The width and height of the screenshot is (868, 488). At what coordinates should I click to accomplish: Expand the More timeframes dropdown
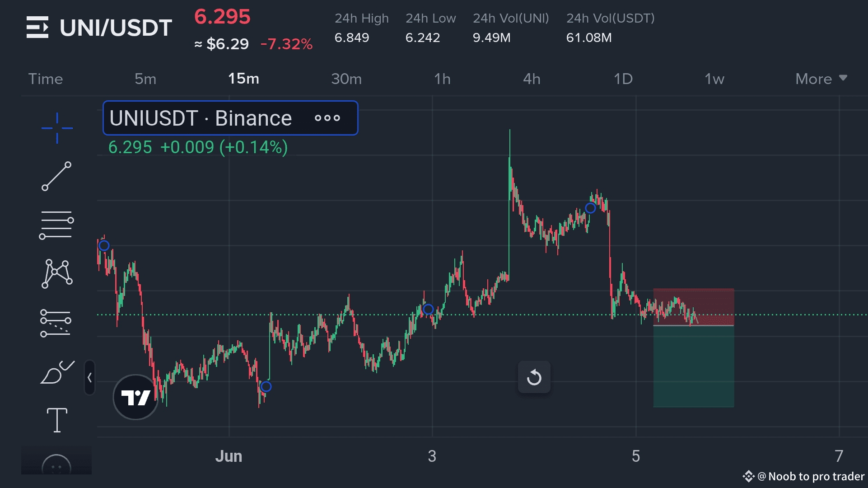821,79
